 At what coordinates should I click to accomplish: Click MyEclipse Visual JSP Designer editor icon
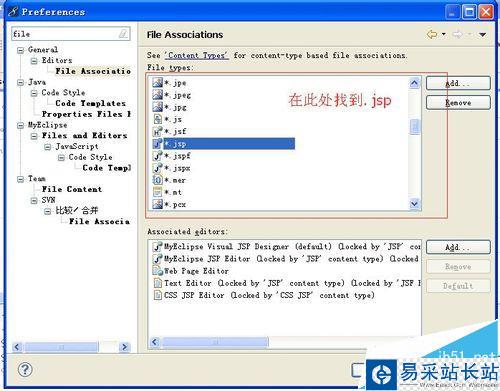(x=157, y=247)
